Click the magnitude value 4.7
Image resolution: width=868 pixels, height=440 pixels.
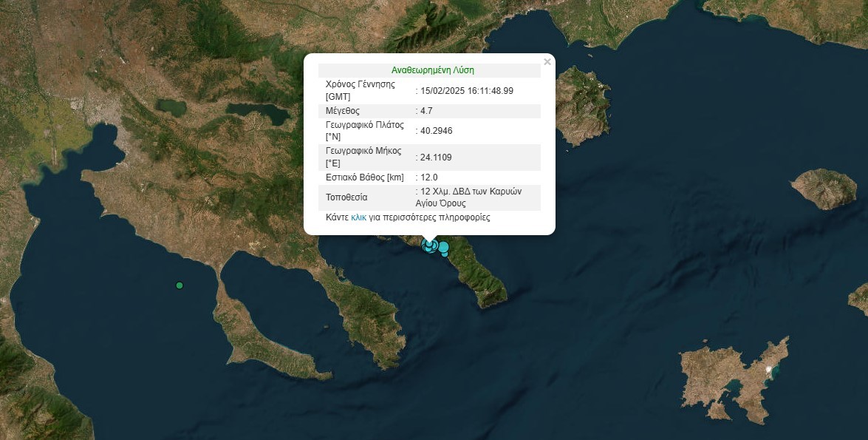coord(426,111)
